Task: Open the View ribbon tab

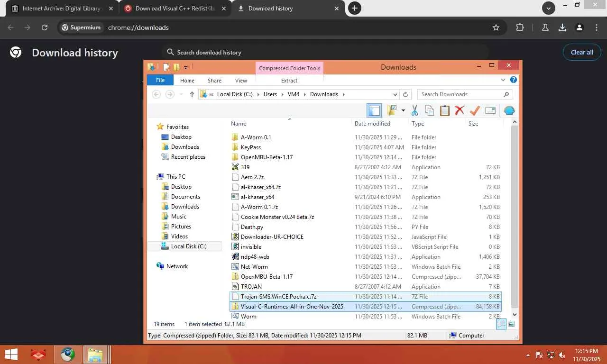Action: (241, 81)
